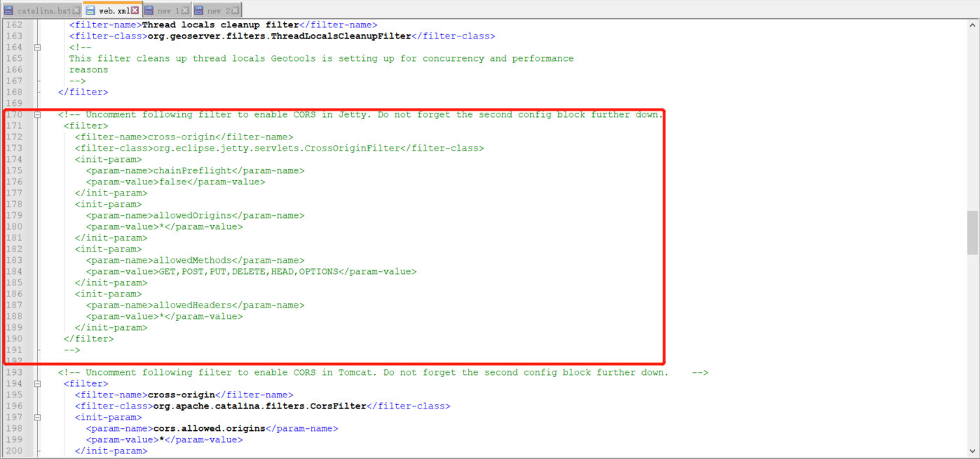Click the scrollbar down arrow
The image size is (980, 459).
[x=972, y=452]
